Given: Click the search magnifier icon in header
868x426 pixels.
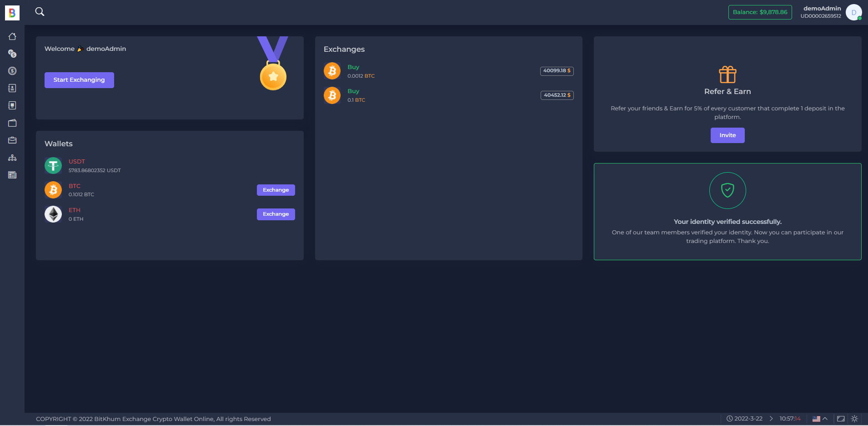Looking at the screenshot, I should pos(40,12).
